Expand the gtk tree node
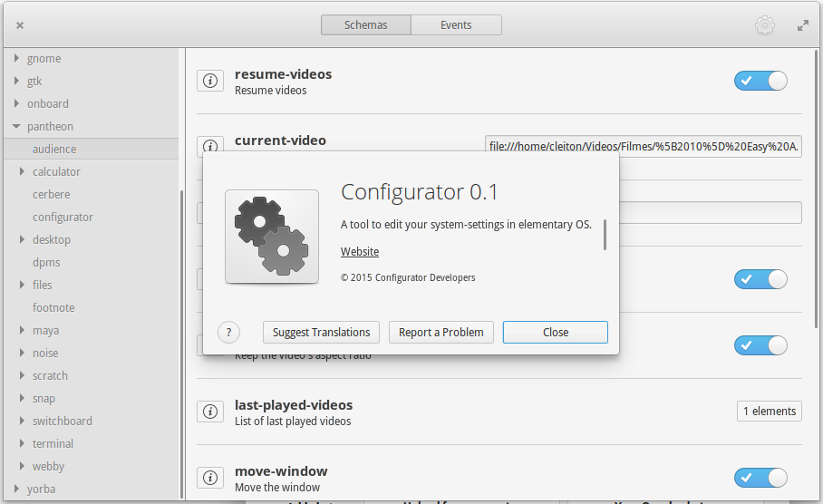The width and height of the screenshot is (823, 504). click(16, 81)
